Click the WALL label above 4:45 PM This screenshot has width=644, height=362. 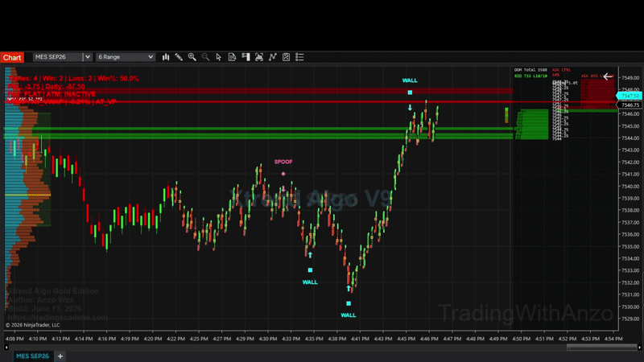(410, 80)
